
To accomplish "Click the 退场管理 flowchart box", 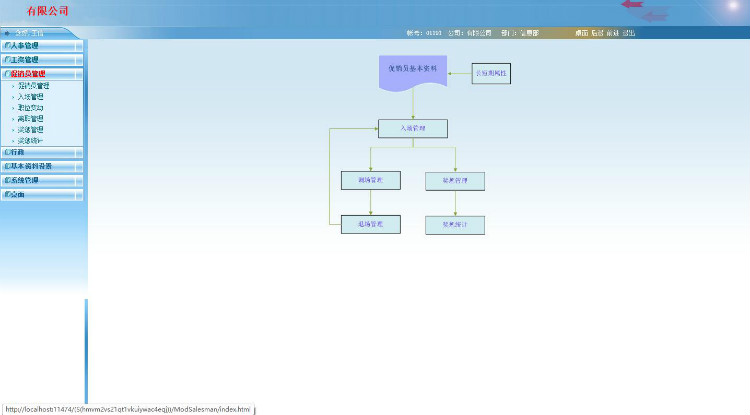I will click(x=371, y=224).
